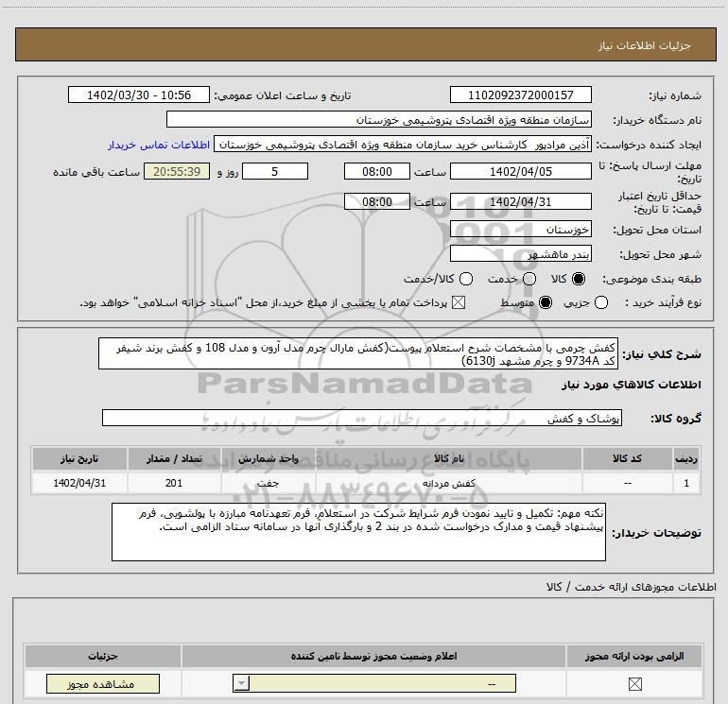Click the delivery city field بندر ماهشهر

[x=520, y=254]
